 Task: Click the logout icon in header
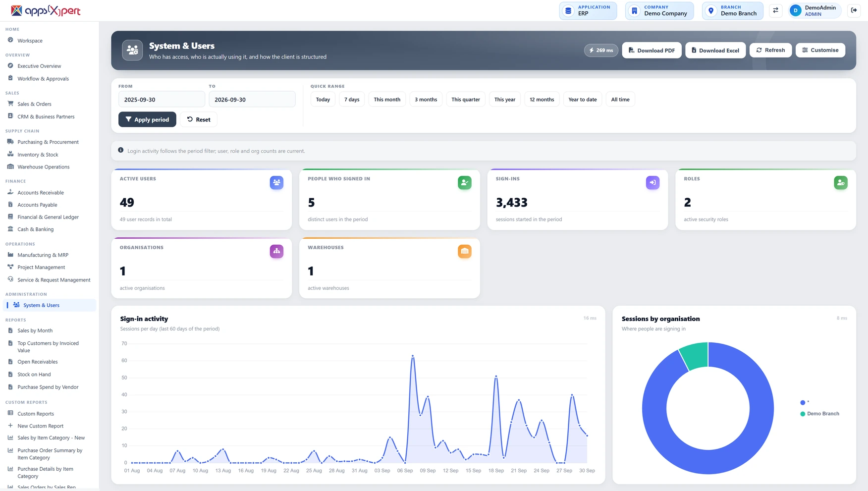point(854,10)
